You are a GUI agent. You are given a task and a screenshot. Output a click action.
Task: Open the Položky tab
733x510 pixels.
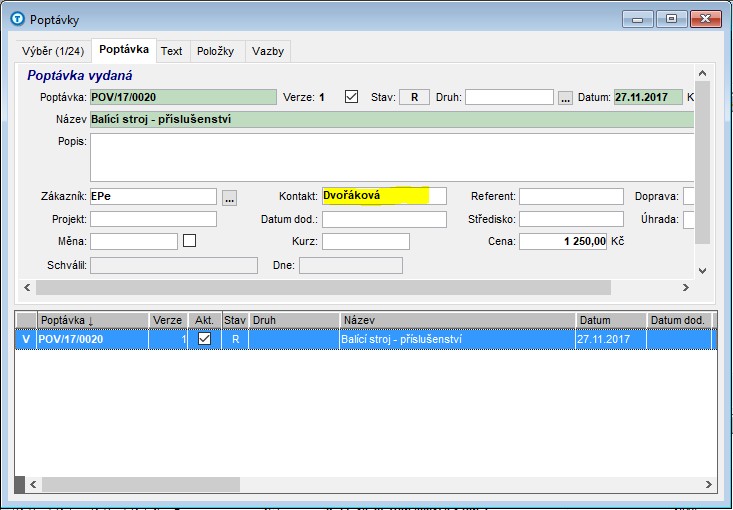point(216,51)
